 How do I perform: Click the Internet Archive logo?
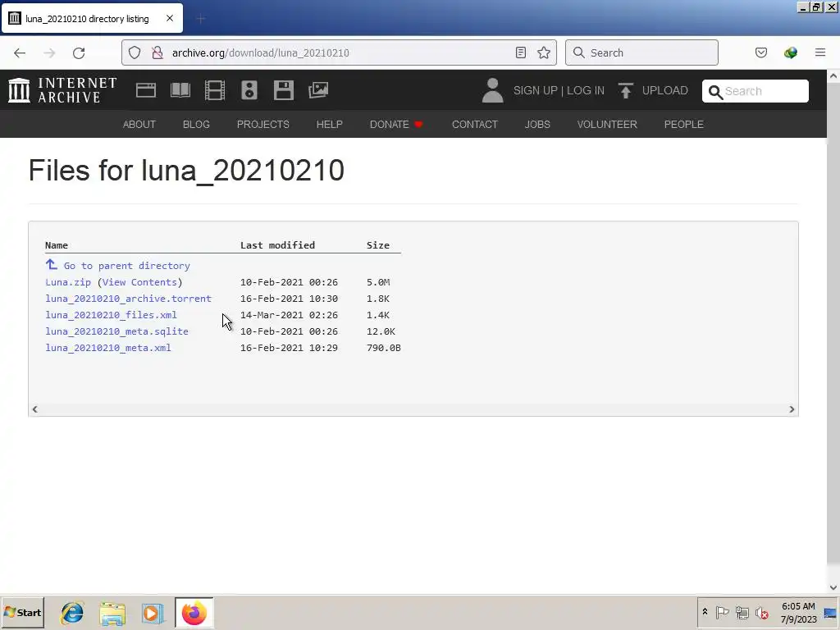click(62, 90)
